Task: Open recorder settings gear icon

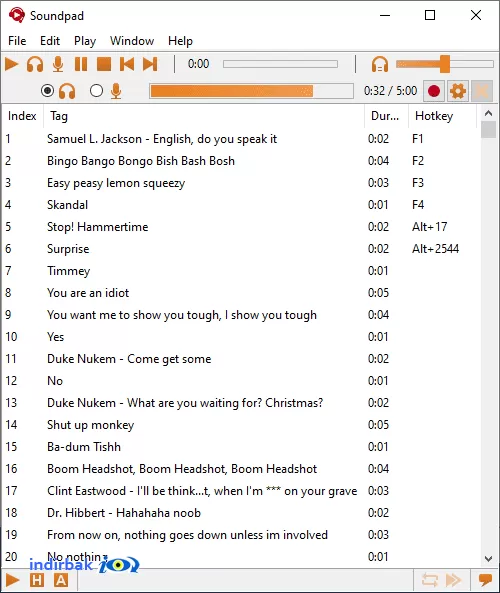Action: click(458, 91)
